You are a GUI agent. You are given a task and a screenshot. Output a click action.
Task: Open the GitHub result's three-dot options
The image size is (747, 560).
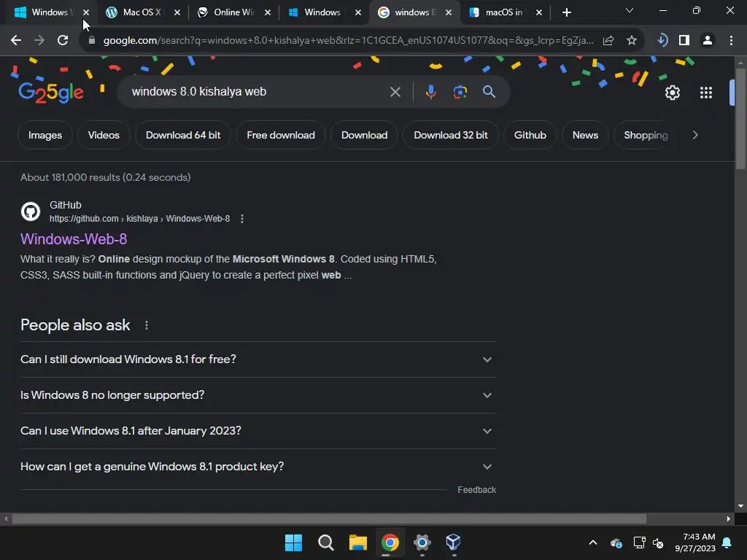click(242, 219)
